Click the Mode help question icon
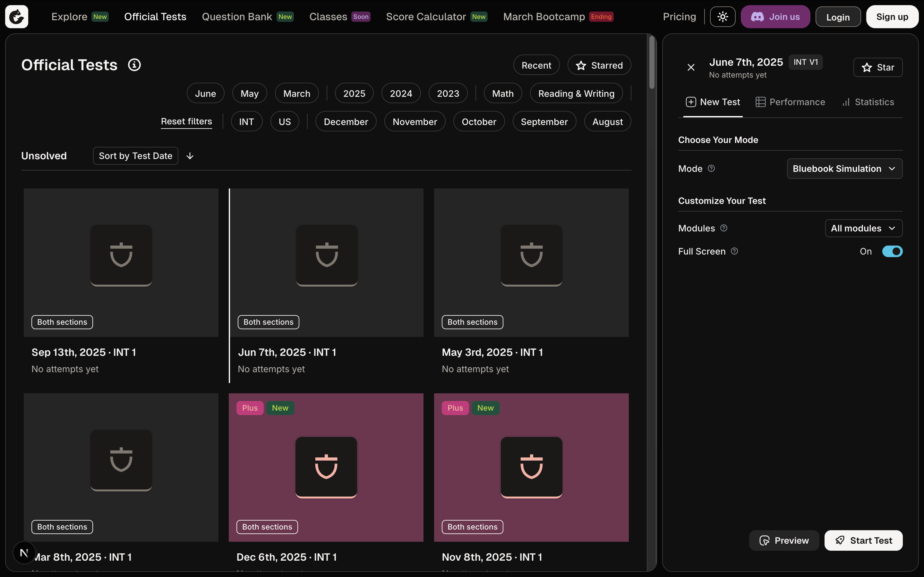This screenshot has height=577, width=924. (711, 168)
